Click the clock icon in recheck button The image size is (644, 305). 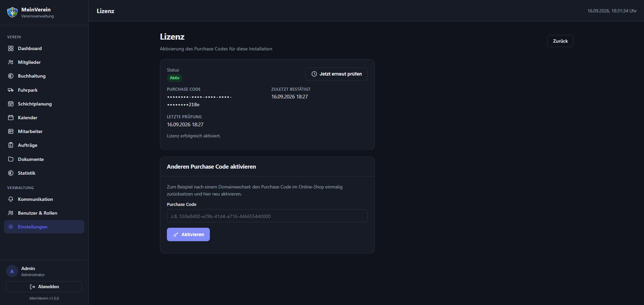[314, 74]
